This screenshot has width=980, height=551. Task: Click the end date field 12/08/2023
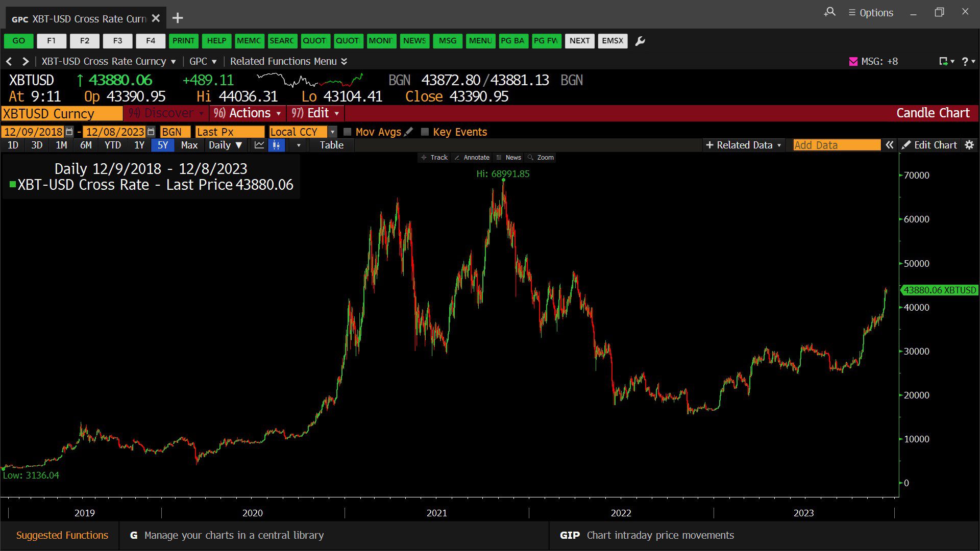click(x=114, y=132)
